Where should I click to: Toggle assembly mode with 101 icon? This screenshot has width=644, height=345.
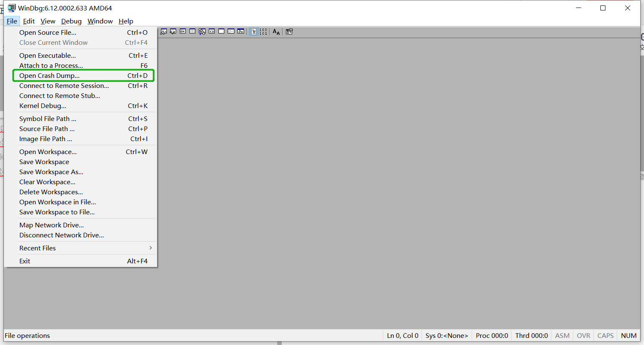point(264,31)
